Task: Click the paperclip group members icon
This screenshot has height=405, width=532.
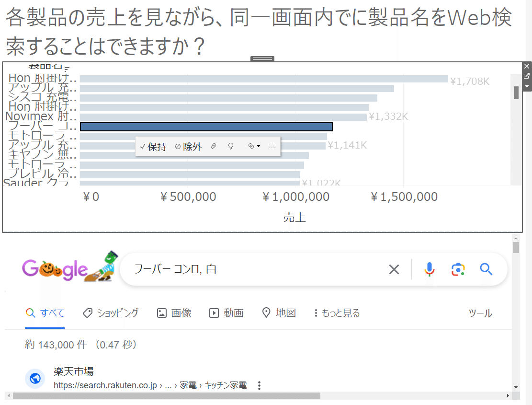Action: [x=214, y=146]
